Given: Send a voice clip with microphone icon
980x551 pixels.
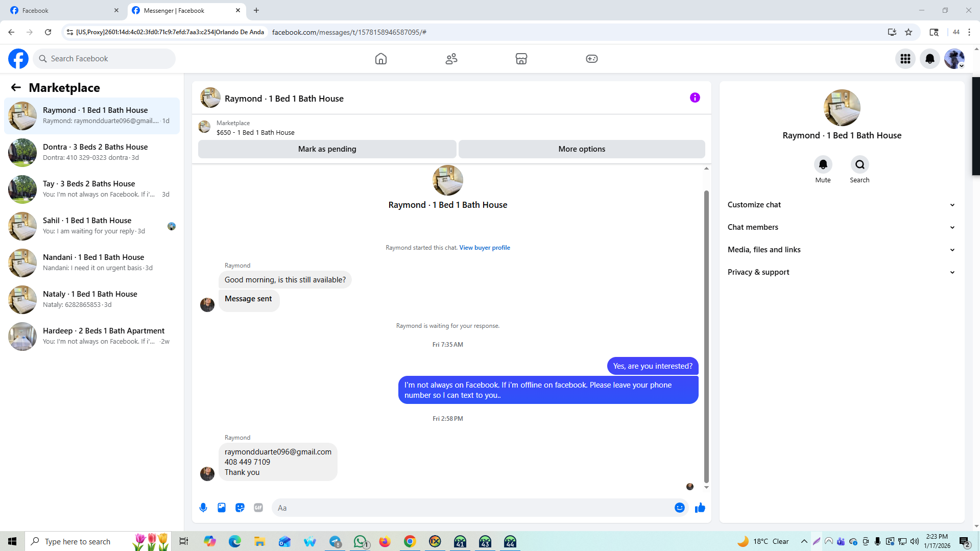Looking at the screenshot, I should (x=203, y=508).
